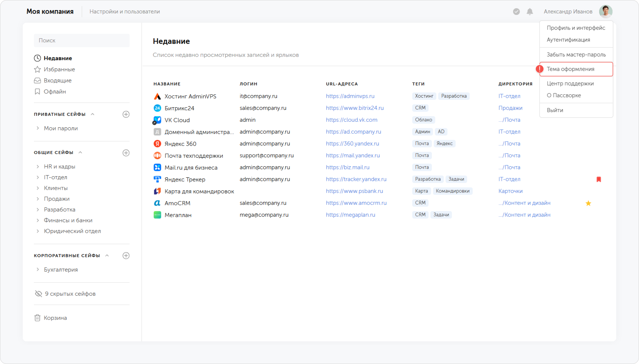Image resolution: width=639 pixels, height=364 pixels.
Task: Click the Яндекс Трекер entry icon
Action: tap(157, 179)
